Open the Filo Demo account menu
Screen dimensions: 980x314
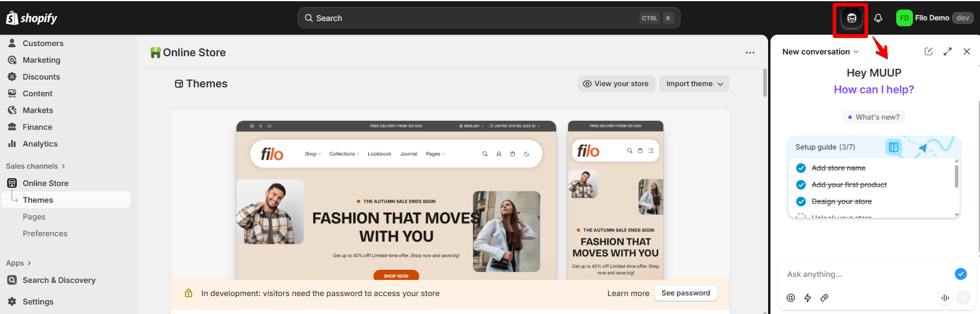(x=935, y=18)
